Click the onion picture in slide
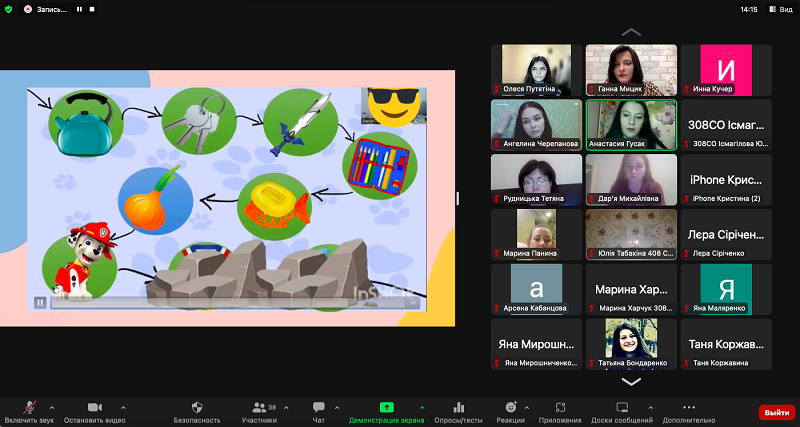The height and width of the screenshot is (427, 800). click(155, 200)
